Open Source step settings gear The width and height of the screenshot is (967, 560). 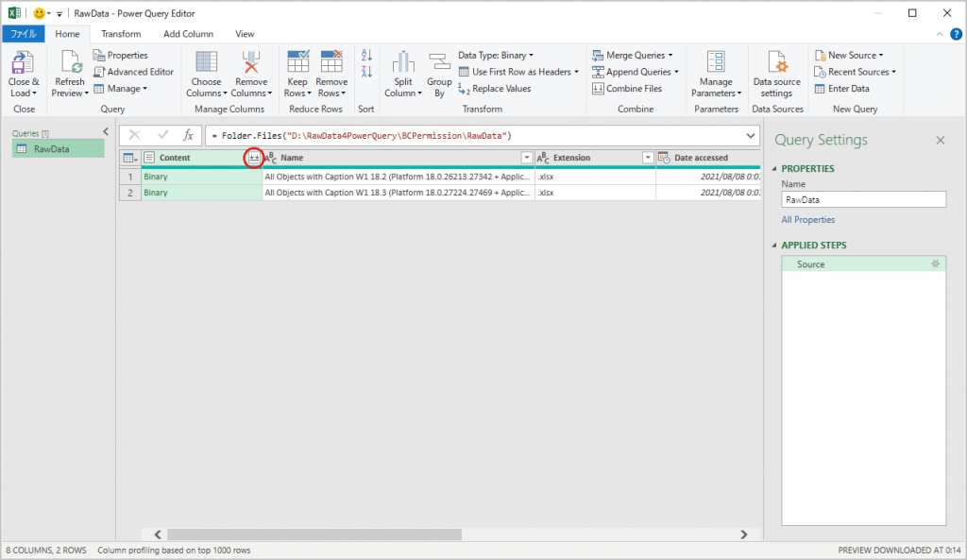[936, 264]
